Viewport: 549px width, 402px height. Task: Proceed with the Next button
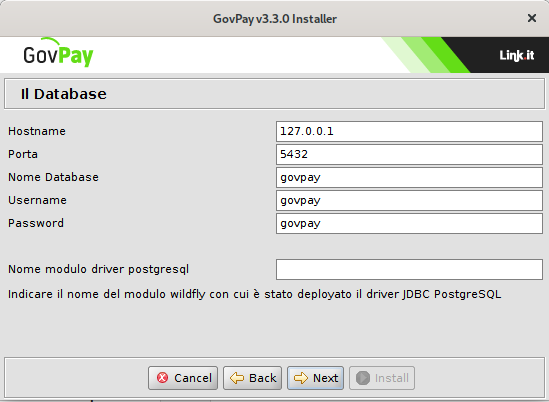click(315, 378)
